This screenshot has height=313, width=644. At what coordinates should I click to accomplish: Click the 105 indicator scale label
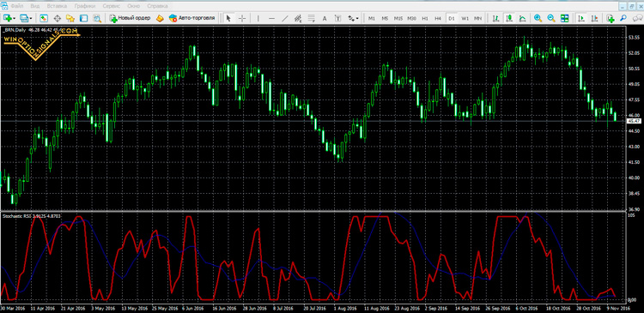pos(632,215)
